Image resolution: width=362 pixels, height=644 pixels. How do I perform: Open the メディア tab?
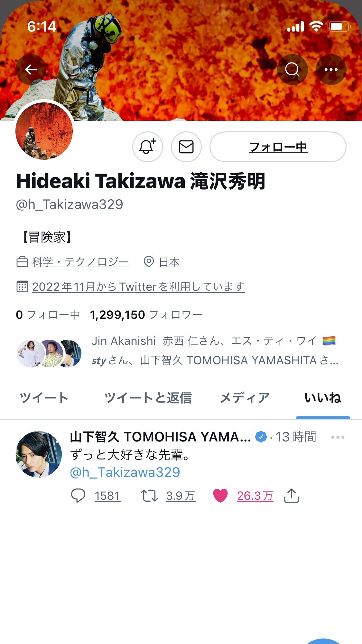(x=245, y=398)
